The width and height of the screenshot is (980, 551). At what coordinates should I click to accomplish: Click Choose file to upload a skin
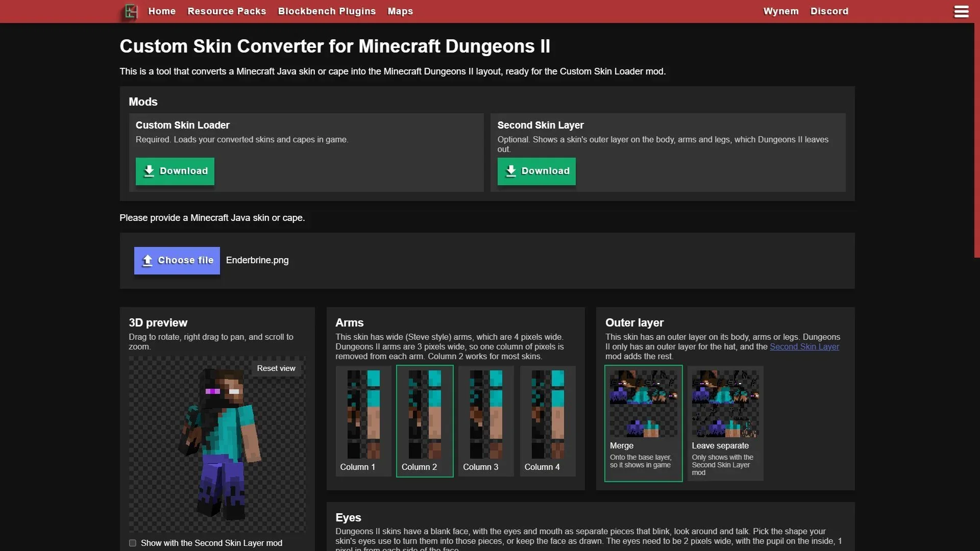pos(177,260)
